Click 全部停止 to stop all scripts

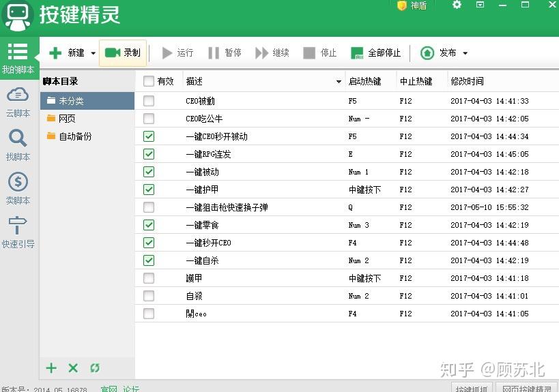tap(376, 53)
